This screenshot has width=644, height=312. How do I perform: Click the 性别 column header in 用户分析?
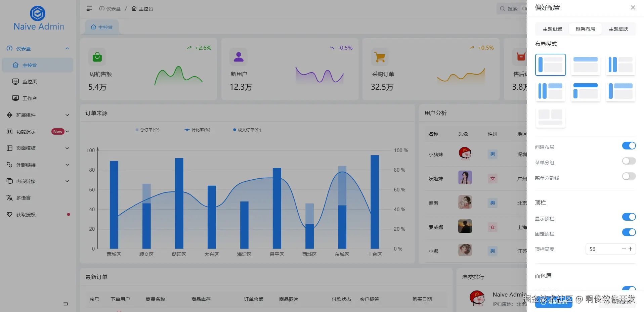point(492,134)
